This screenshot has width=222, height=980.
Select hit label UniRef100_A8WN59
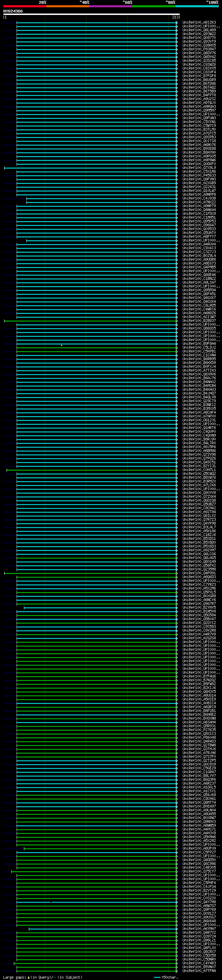tap(199, 826)
